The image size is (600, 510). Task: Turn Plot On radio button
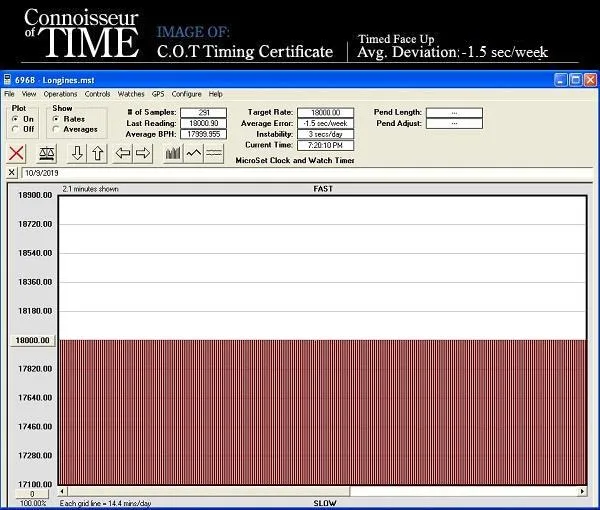[15, 119]
